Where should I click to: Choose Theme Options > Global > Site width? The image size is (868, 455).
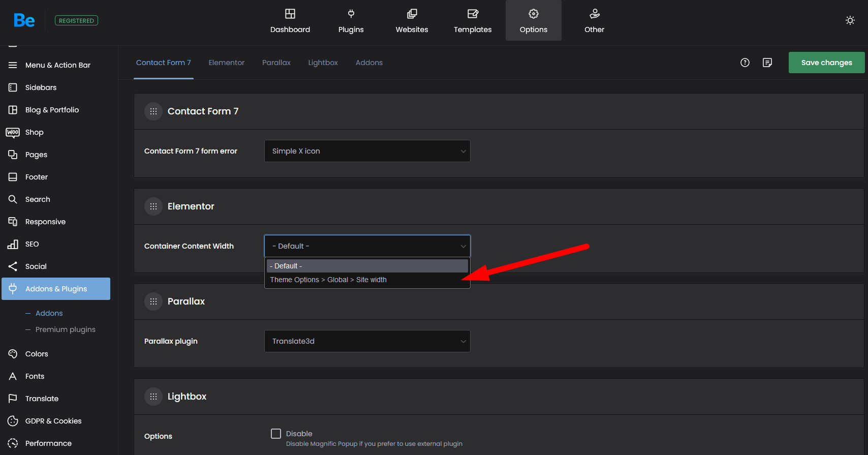point(367,280)
